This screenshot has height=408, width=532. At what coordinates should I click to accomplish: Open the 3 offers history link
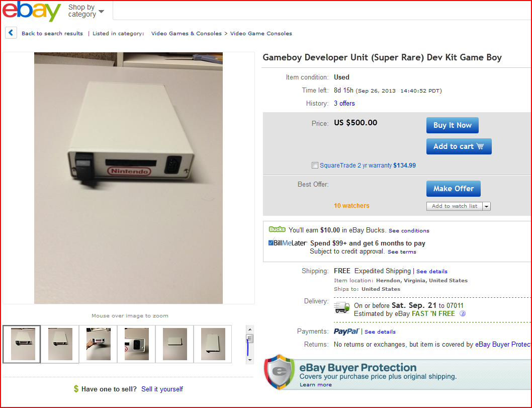tap(344, 103)
